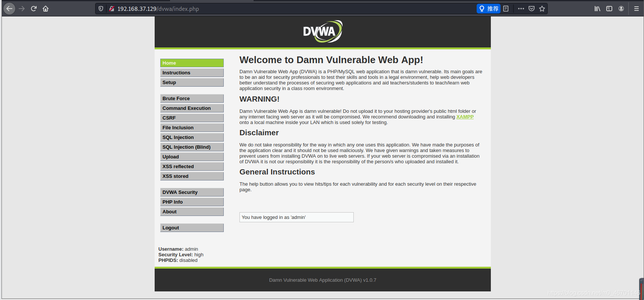Open Setup menu item

(192, 82)
